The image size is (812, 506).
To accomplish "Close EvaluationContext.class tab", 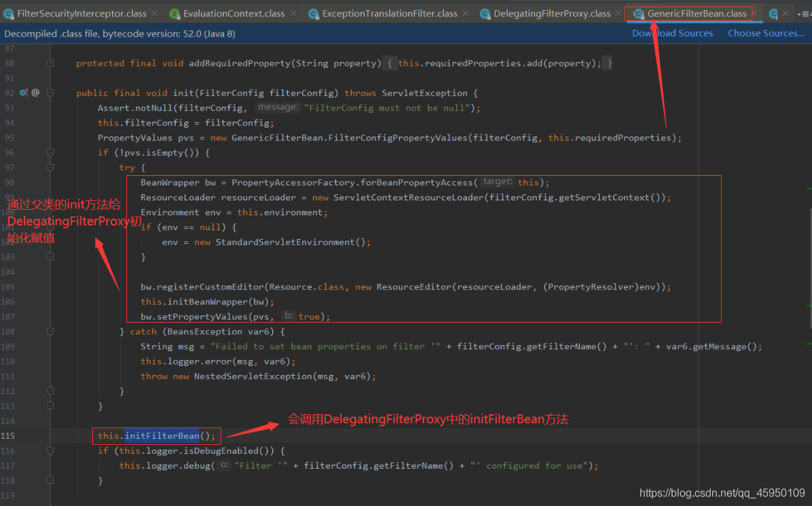I will [293, 14].
